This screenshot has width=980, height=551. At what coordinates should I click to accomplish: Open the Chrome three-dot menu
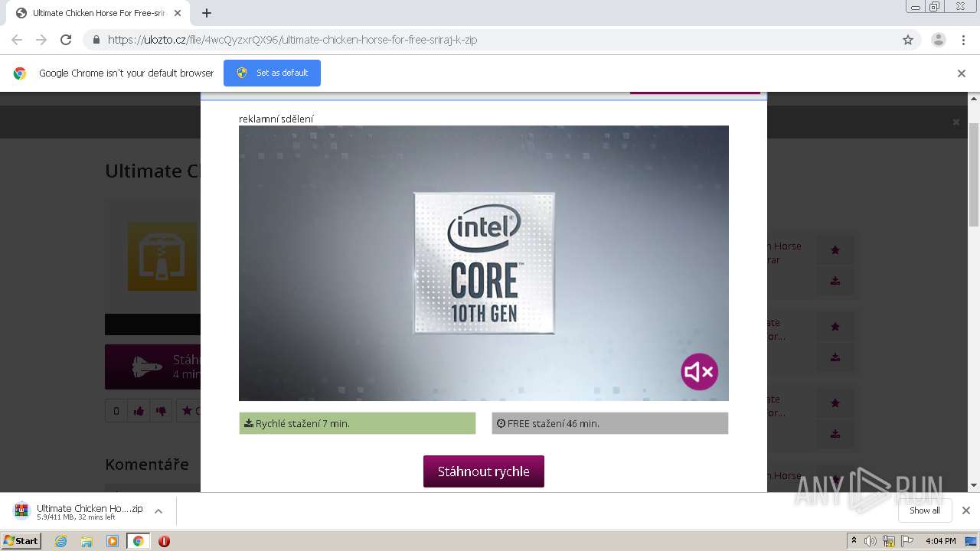[x=963, y=40]
